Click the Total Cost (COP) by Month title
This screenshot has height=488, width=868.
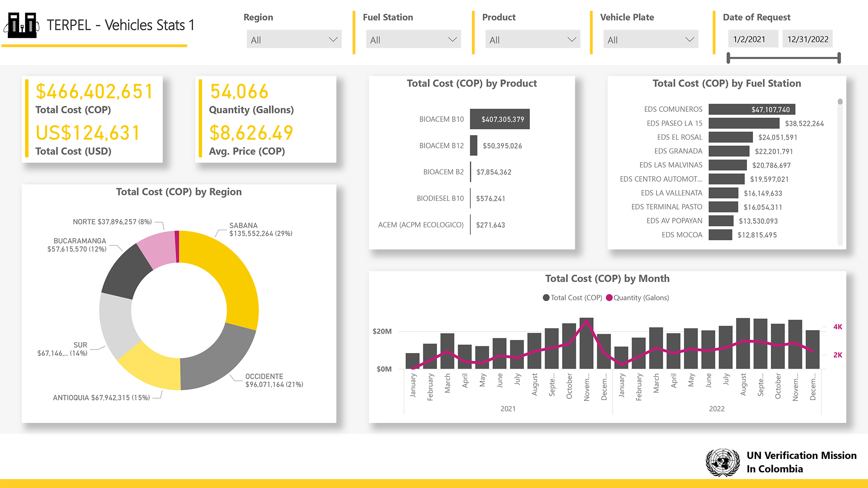tap(607, 278)
